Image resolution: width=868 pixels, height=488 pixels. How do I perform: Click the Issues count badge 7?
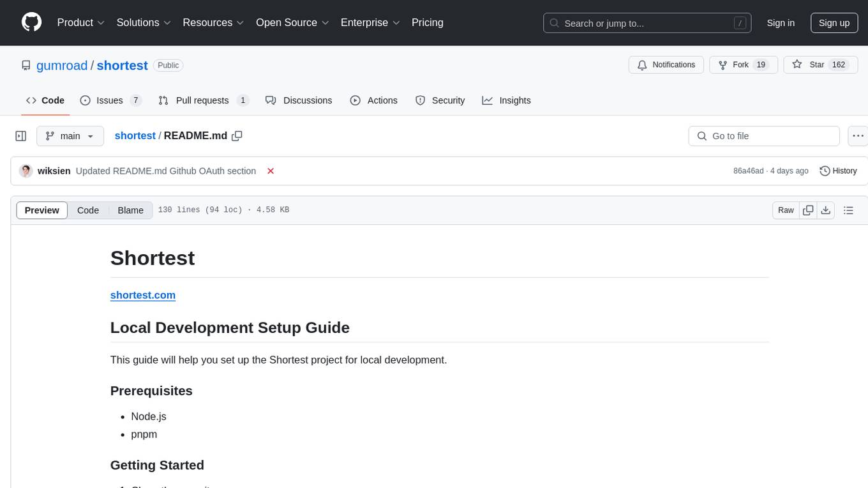click(135, 100)
